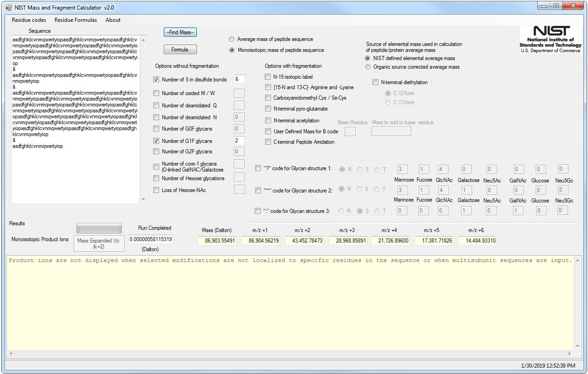Enable "?" code for Glycan structure 1
The height and width of the screenshot is (374, 588).
258,168
